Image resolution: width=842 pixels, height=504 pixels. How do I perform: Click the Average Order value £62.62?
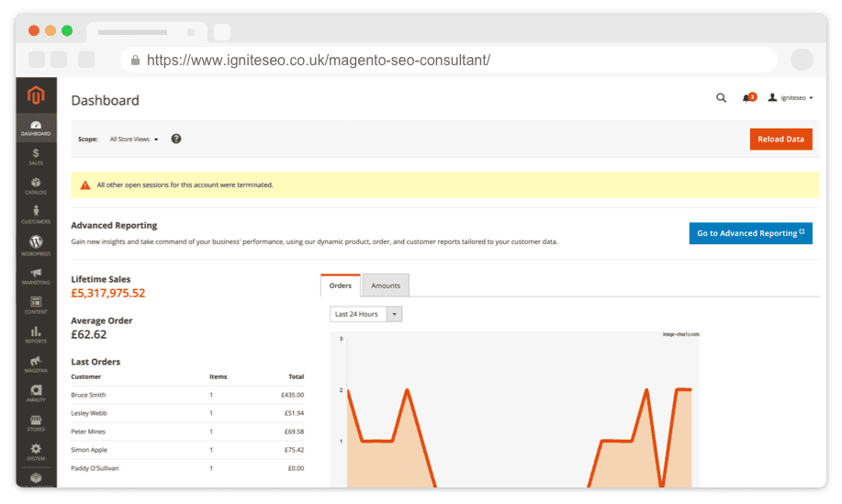pyautogui.click(x=88, y=334)
